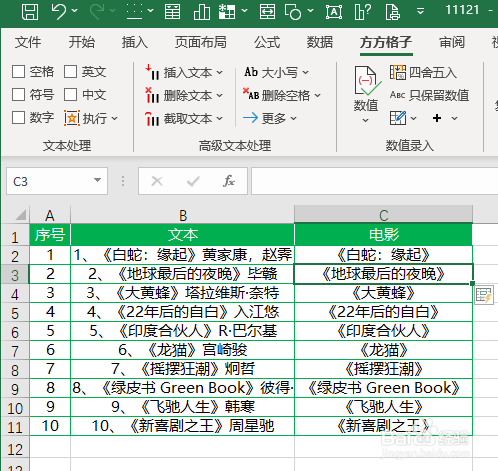
Task: Click the 执行 star icon
Action: pos(72,118)
